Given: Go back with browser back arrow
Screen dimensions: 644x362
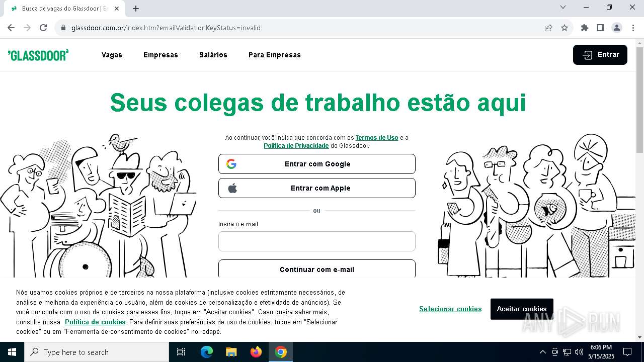Looking at the screenshot, I should [x=11, y=28].
